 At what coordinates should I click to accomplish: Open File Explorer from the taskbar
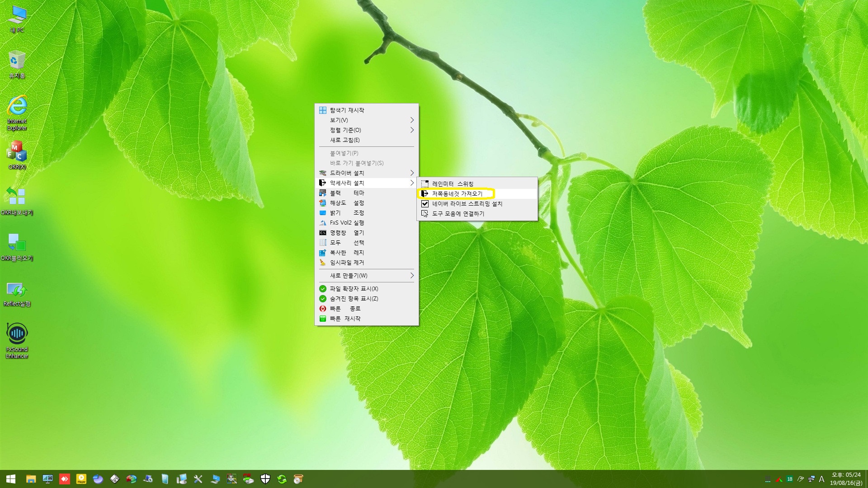(31, 479)
